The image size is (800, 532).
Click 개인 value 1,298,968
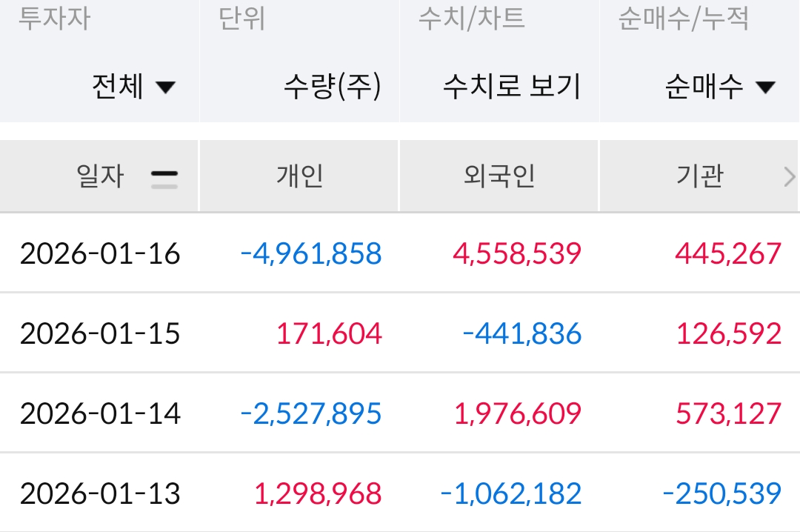coord(319,493)
